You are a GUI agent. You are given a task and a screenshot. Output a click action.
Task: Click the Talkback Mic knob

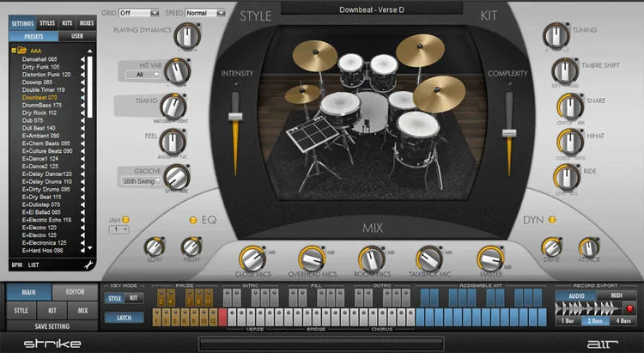point(429,257)
